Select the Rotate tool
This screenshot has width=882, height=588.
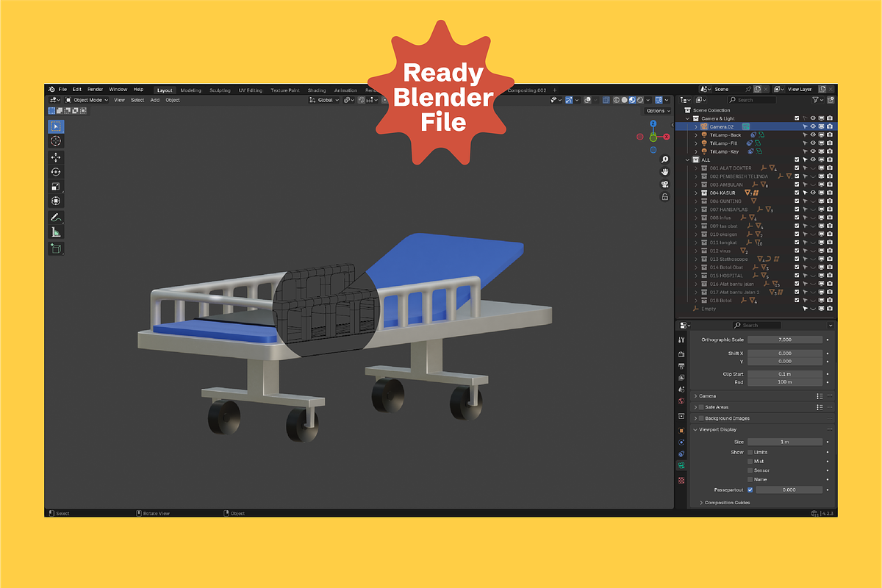(x=56, y=171)
